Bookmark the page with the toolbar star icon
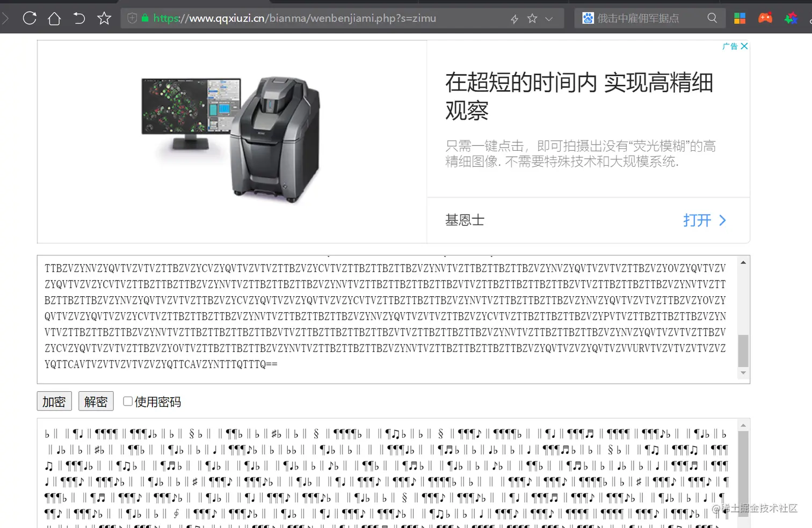Viewport: 812px width, 528px height. pyautogui.click(x=104, y=19)
